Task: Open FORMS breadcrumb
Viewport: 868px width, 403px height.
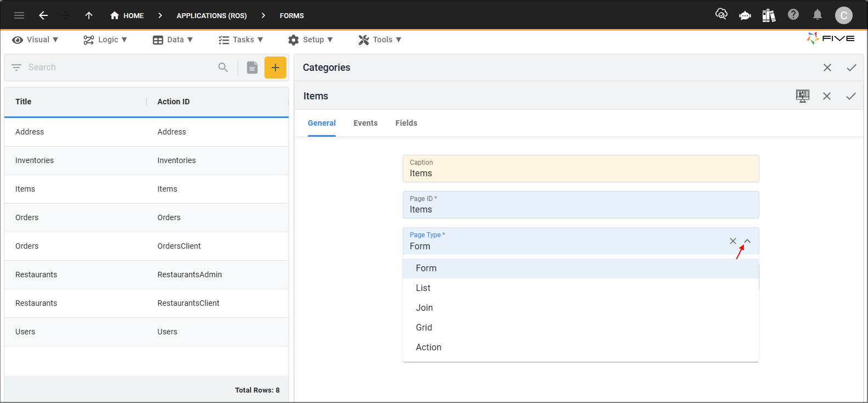Action: click(292, 15)
